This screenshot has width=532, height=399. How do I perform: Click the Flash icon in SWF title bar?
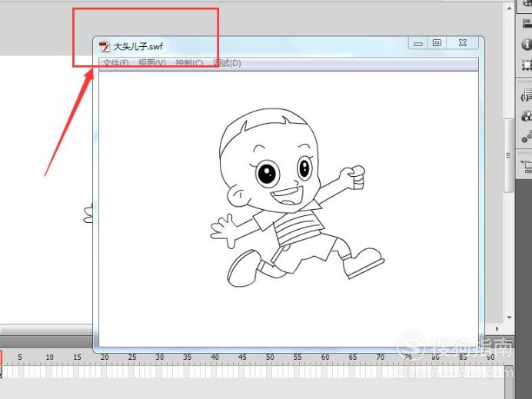[105, 46]
